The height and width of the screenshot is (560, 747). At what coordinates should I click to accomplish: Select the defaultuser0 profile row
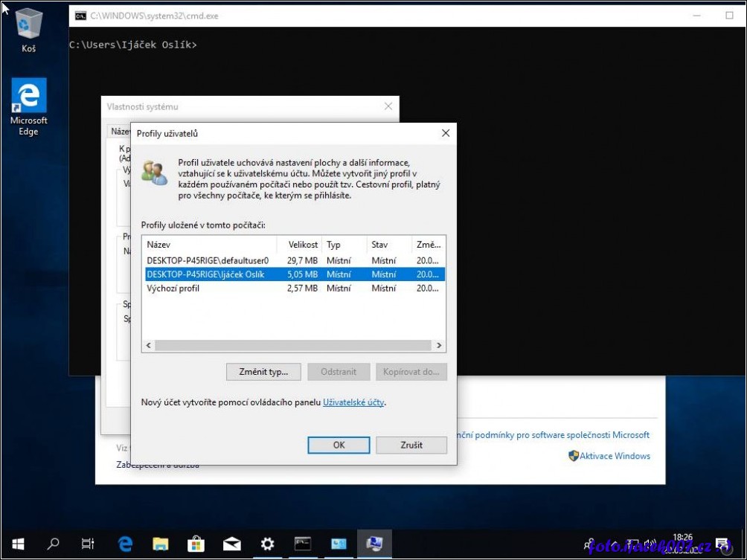[x=208, y=260]
